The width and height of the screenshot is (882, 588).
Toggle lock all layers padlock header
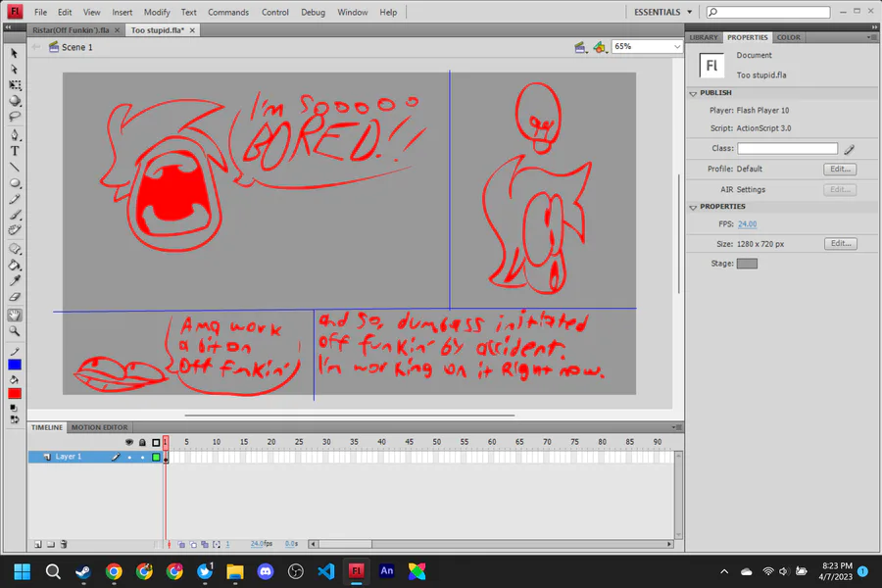142,442
